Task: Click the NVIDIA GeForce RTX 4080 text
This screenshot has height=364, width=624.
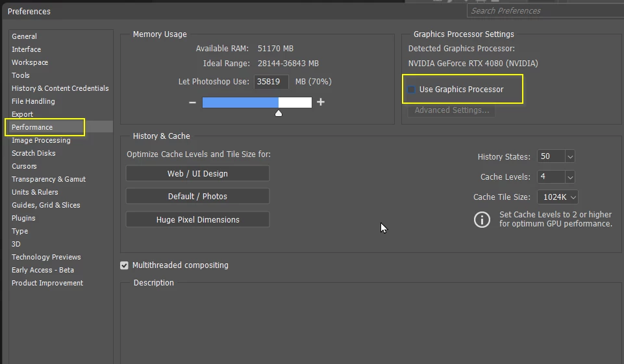Action: pos(473,64)
